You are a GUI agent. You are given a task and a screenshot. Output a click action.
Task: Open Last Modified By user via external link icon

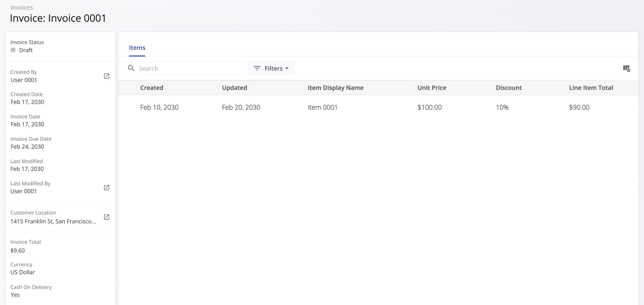107,187
